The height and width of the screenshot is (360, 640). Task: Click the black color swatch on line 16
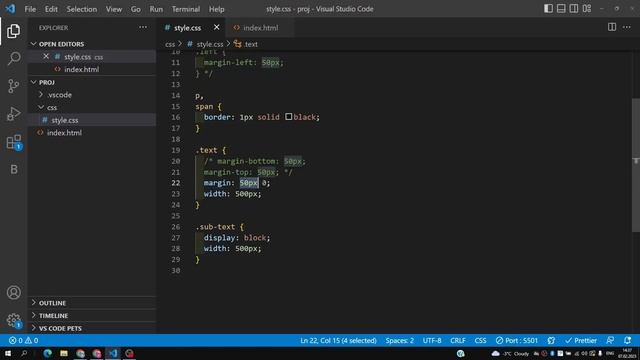tap(289, 117)
